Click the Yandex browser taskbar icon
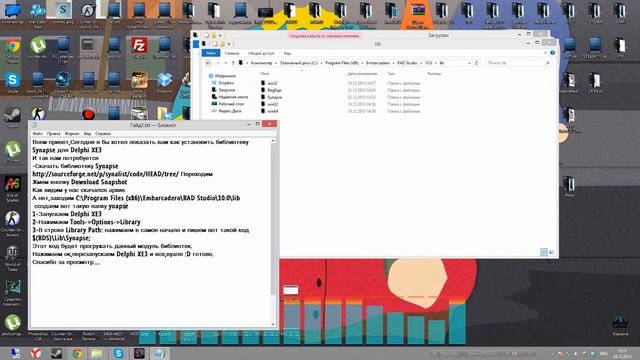This screenshot has width=640, height=360. click(36, 353)
